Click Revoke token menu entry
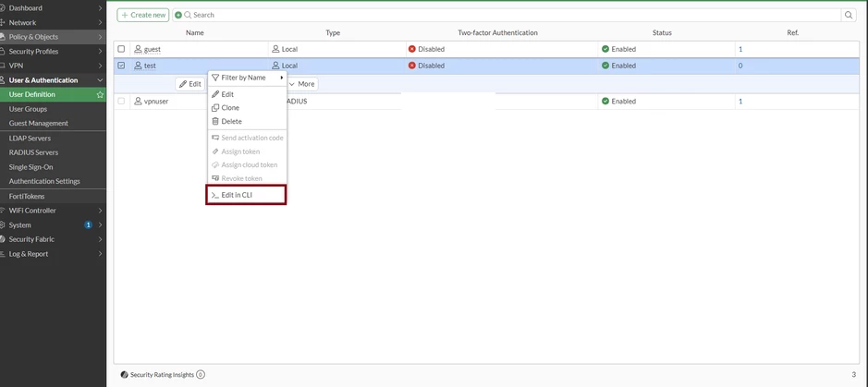This screenshot has width=868, height=387. (x=247, y=178)
